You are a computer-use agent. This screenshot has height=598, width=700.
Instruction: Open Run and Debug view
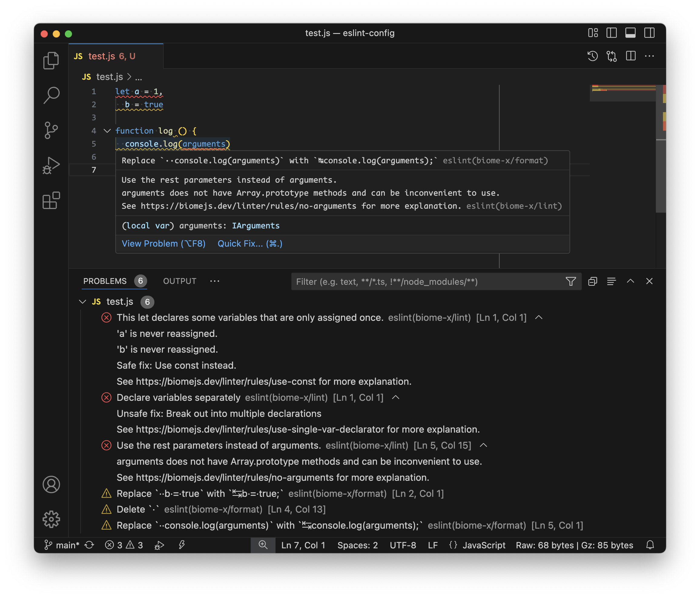coord(51,166)
